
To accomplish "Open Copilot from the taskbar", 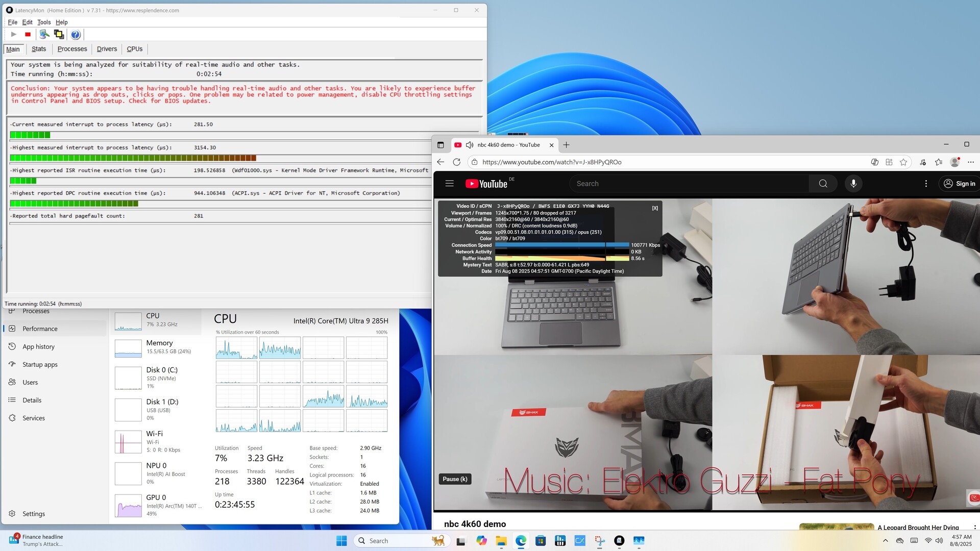I will 481,541.
